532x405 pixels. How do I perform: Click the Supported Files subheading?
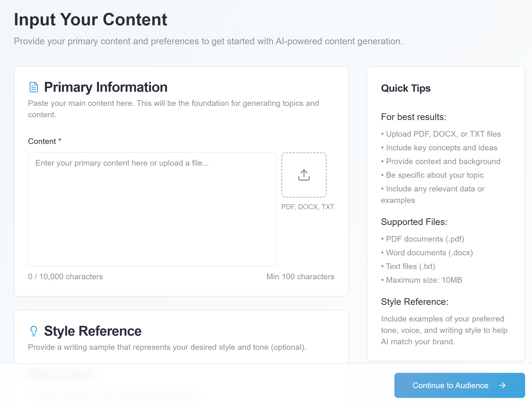point(414,222)
